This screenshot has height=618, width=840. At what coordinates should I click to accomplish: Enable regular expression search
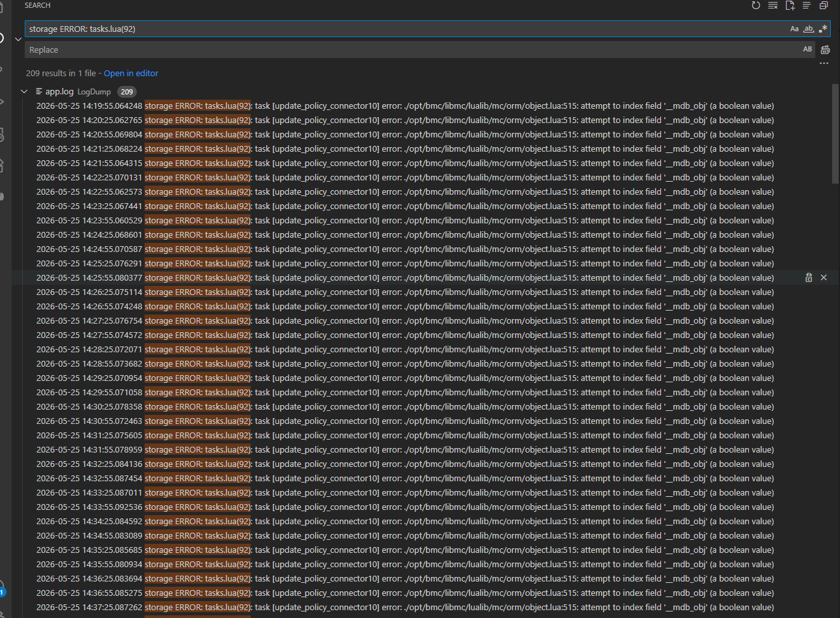pyautogui.click(x=823, y=29)
